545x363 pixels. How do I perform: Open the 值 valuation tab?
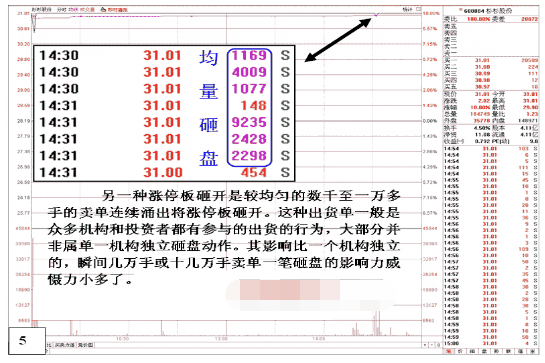coord(521,352)
